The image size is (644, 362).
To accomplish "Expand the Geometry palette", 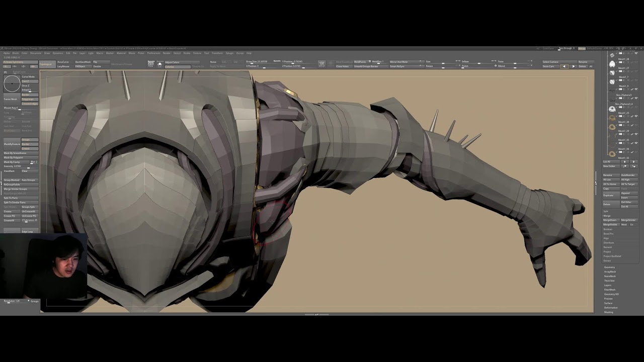I will tap(610, 267).
